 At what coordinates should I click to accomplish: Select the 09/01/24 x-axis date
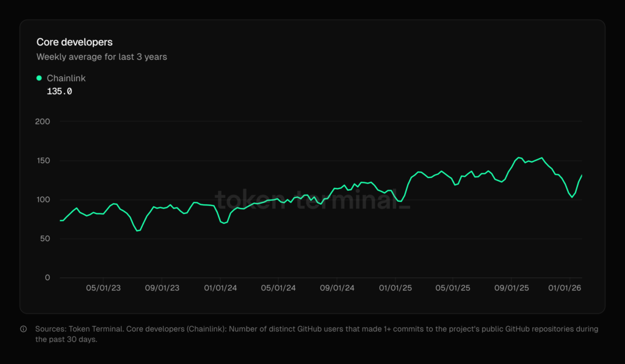click(x=338, y=288)
